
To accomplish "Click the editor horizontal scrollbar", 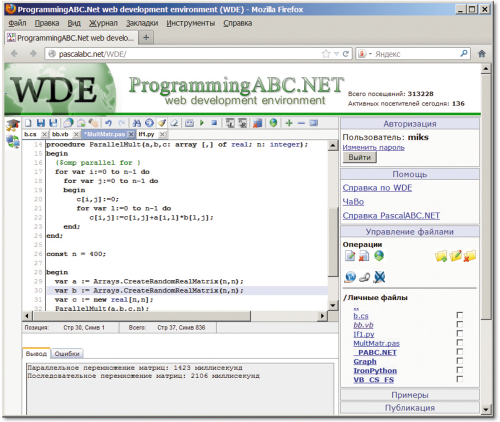I will (x=176, y=315).
